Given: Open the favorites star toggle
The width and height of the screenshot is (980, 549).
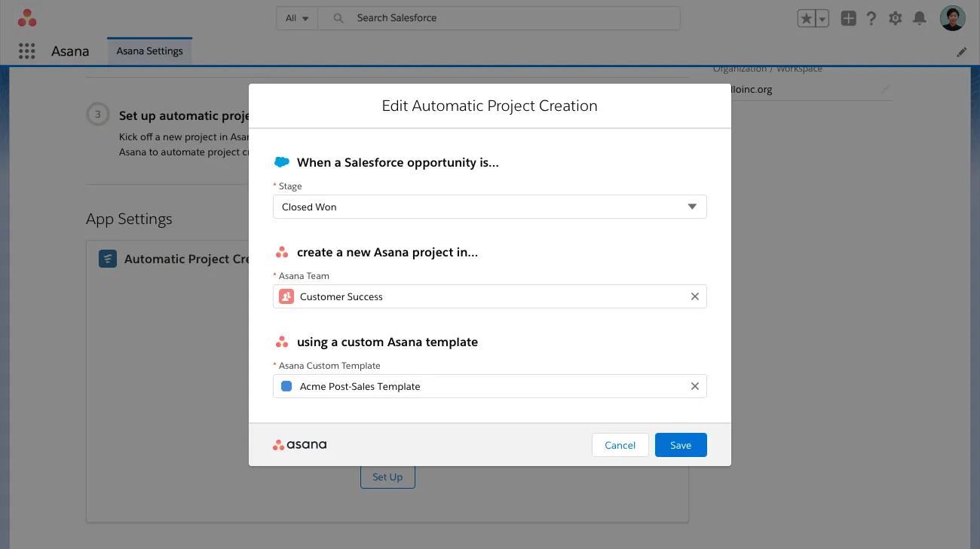Looking at the screenshot, I should point(806,17).
